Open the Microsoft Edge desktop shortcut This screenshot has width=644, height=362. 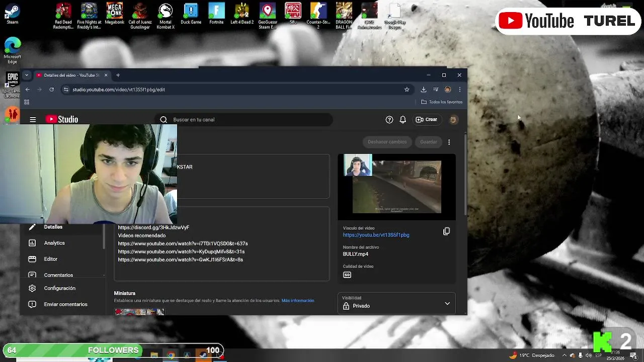pyautogui.click(x=13, y=50)
